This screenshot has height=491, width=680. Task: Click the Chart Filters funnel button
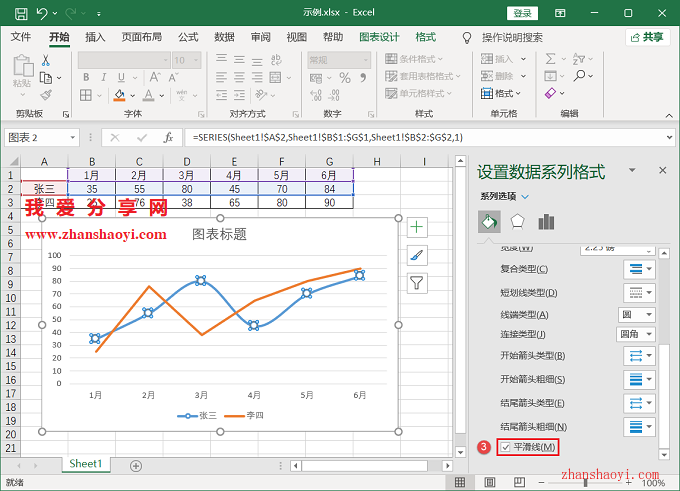coord(417,283)
